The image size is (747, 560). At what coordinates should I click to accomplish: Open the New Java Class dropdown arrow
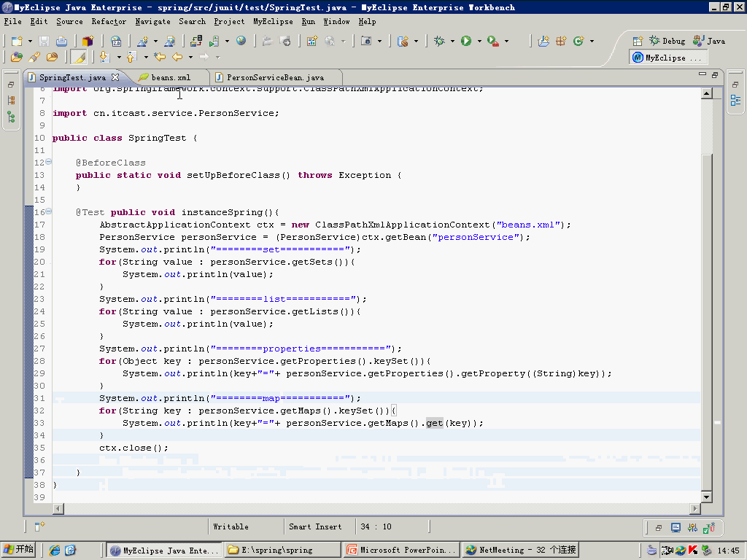592,42
